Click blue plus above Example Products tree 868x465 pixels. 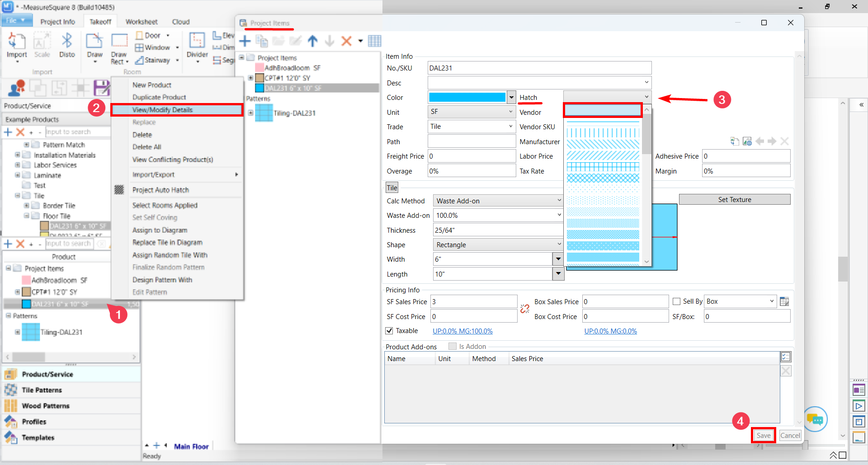[x=8, y=132]
